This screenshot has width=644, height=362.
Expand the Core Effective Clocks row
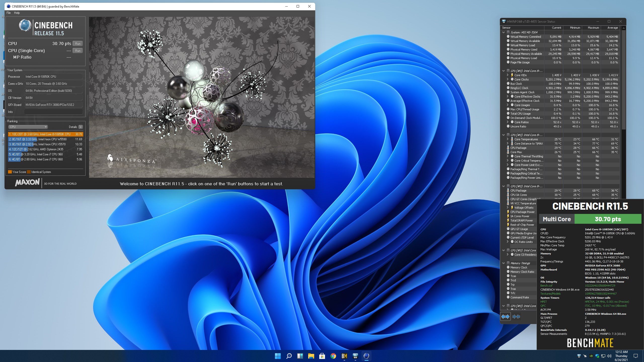click(x=508, y=97)
